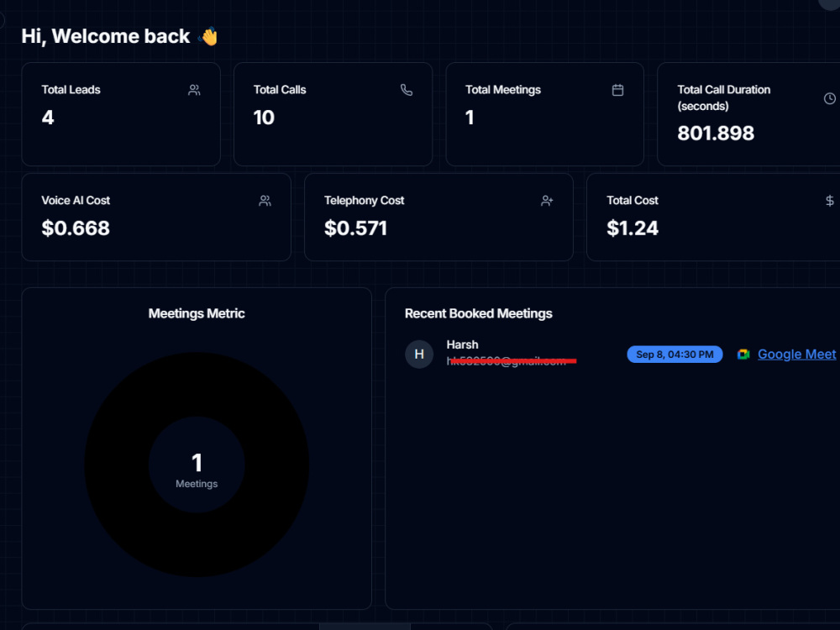The height and width of the screenshot is (630, 840).
Task: Click the Sep 8, 04:30 PM badge
Action: tap(675, 354)
